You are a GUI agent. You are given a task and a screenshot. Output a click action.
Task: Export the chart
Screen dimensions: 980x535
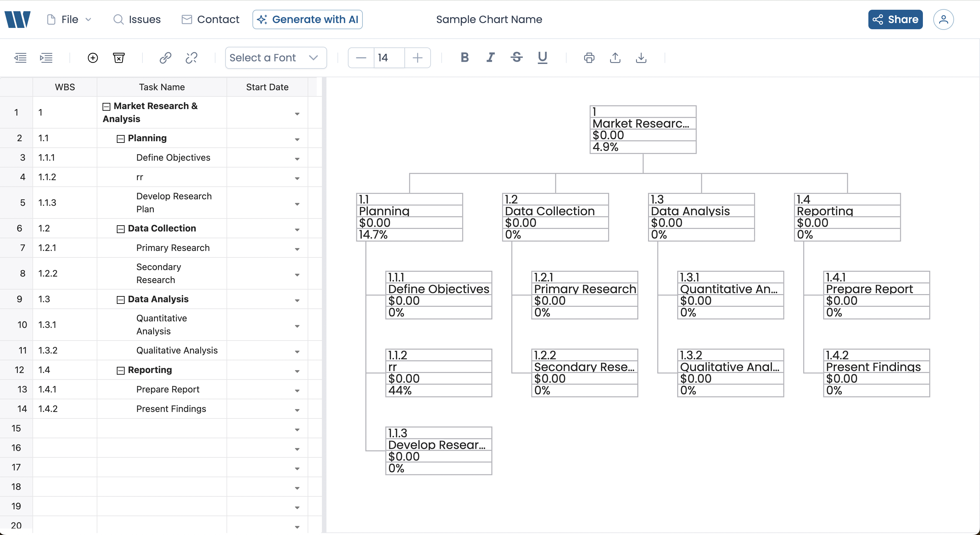[x=615, y=58]
